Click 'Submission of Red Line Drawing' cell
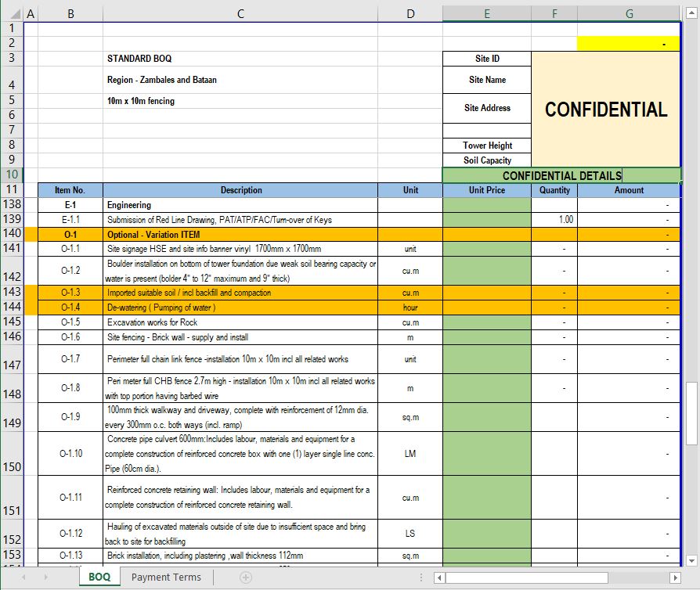The width and height of the screenshot is (700, 590). (240, 220)
